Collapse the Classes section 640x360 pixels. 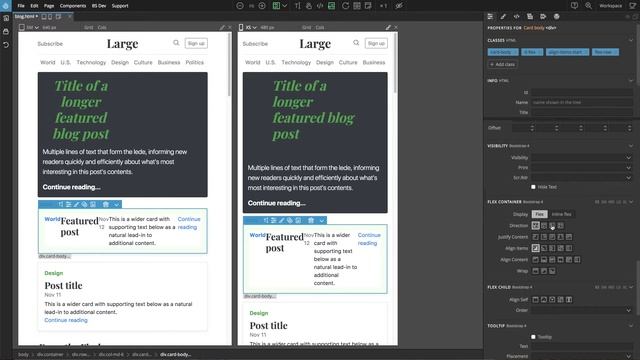coord(631,40)
